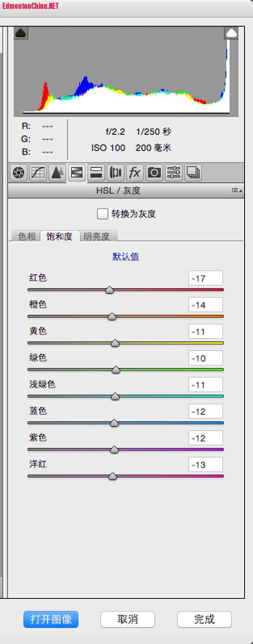Open the Presets panel sliders icon
Screen dimensions: 253x644
click(174, 173)
